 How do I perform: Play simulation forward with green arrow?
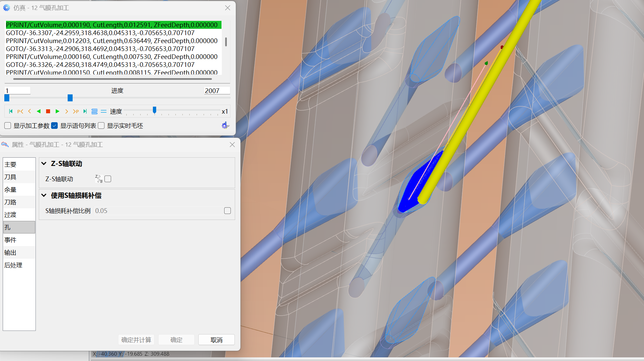pyautogui.click(x=57, y=111)
